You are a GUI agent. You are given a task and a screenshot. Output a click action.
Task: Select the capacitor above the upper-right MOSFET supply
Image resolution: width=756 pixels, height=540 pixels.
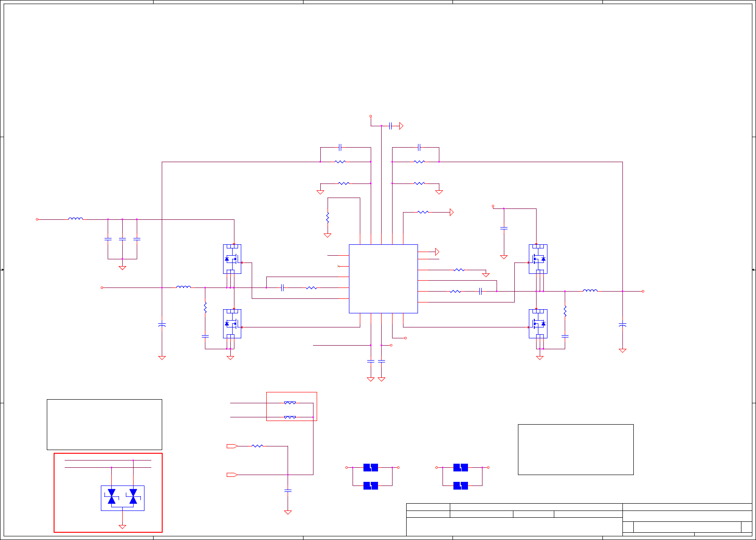click(503, 228)
